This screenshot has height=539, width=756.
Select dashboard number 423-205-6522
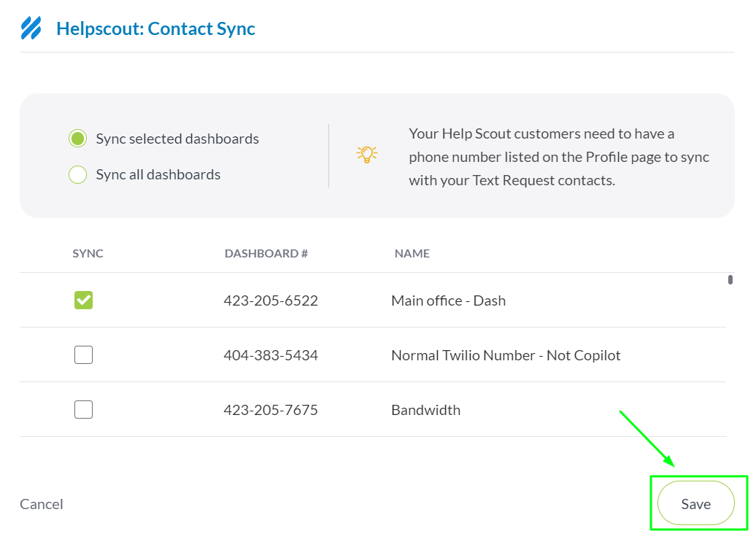coord(271,300)
